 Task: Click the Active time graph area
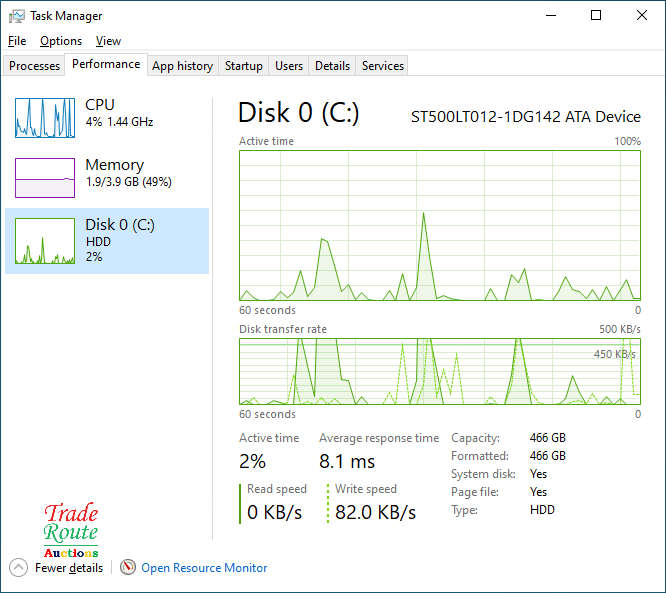[x=440, y=225]
